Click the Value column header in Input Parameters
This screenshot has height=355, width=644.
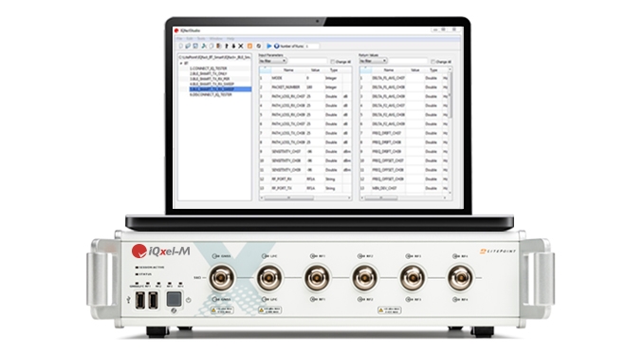point(315,70)
